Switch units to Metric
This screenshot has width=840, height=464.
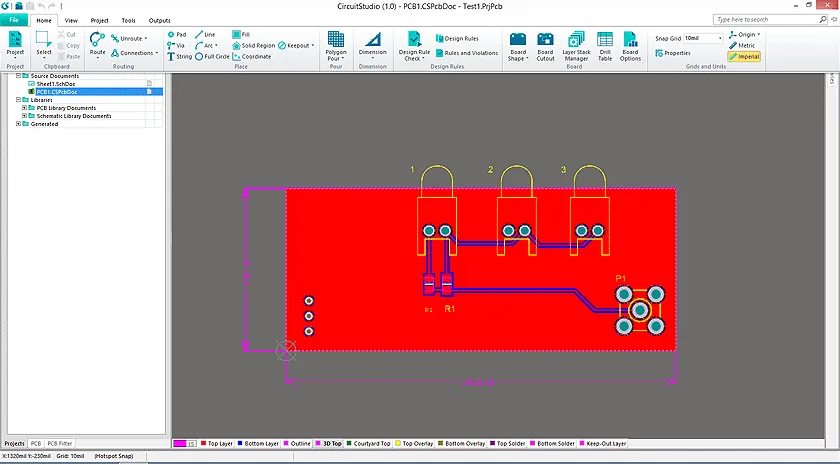click(x=742, y=46)
